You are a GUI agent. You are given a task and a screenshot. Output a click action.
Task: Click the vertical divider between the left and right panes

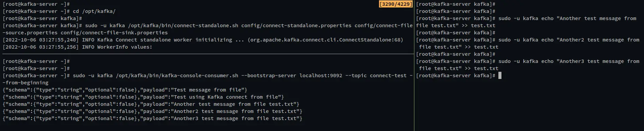click(x=414, y=65)
